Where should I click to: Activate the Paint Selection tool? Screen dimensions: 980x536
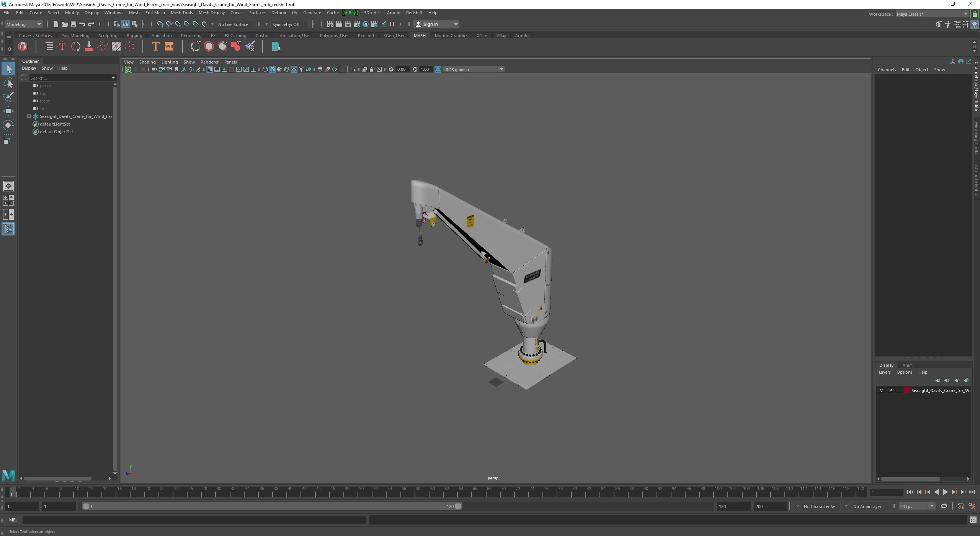(x=8, y=97)
